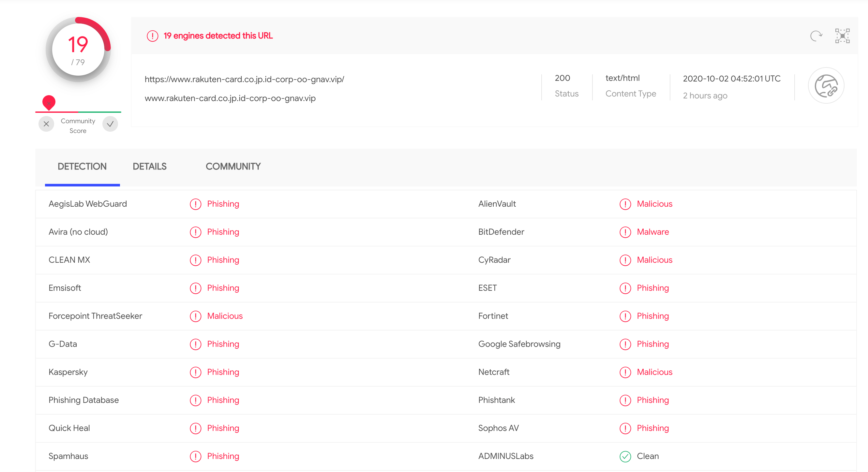
Task: Open the COMMUNITY tab
Action: click(233, 167)
